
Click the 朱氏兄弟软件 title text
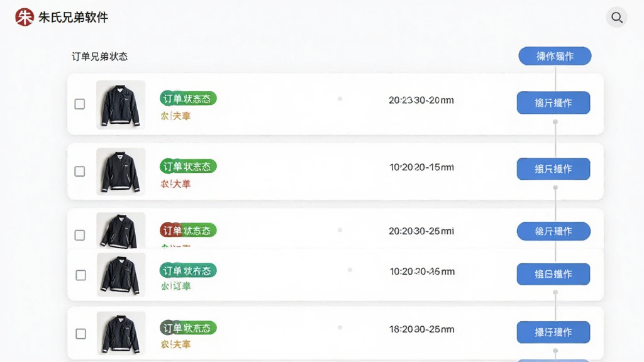point(73,17)
